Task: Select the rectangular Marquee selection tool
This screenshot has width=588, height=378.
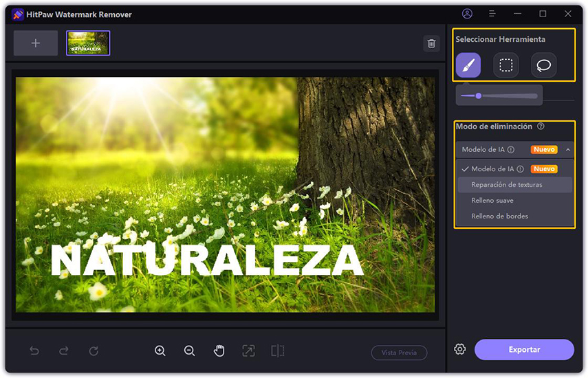Action: 505,65
